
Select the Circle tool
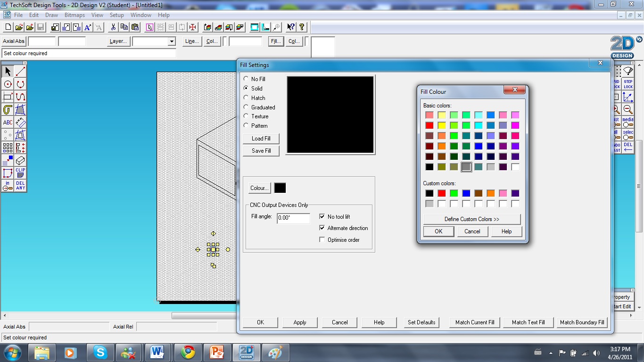pos(7,83)
